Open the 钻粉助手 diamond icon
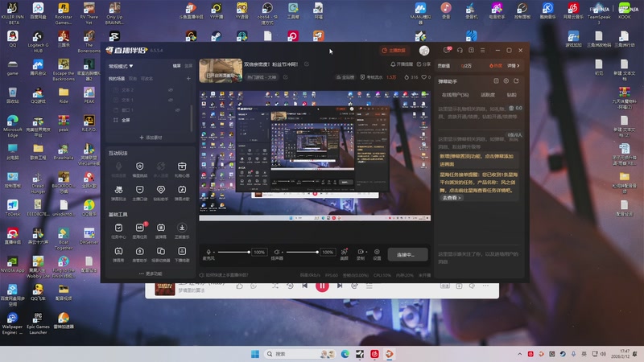The image size is (644, 362). pos(161,190)
